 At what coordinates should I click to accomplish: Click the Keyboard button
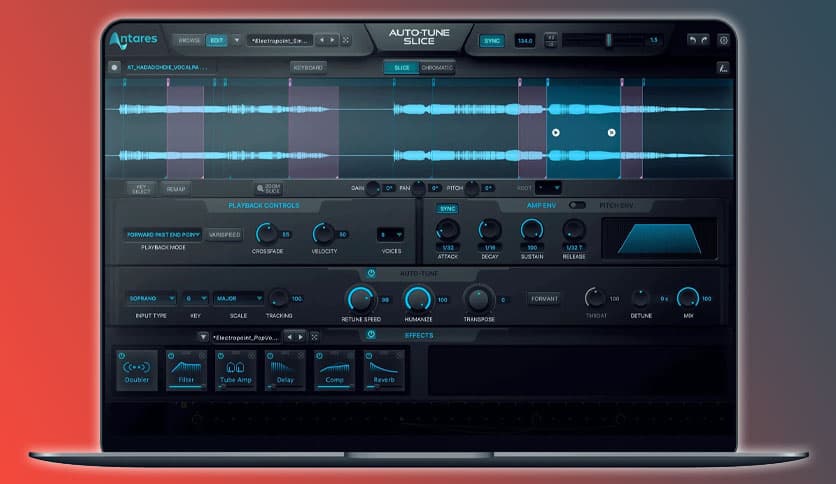tap(308, 68)
